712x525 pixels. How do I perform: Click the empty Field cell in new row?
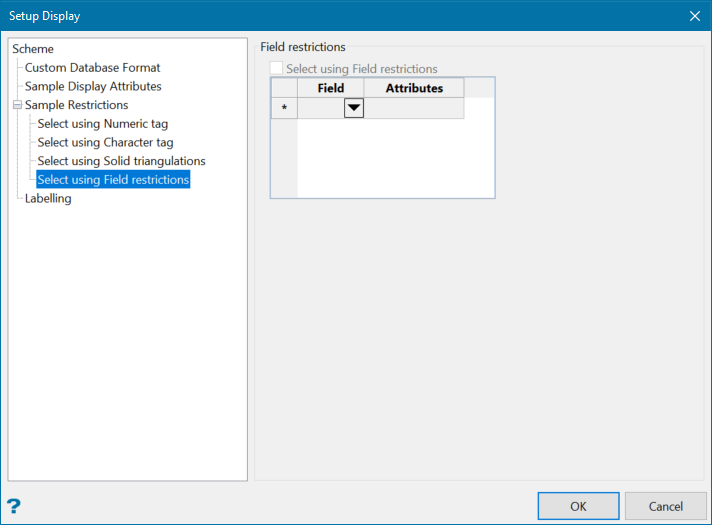point(321,108)
